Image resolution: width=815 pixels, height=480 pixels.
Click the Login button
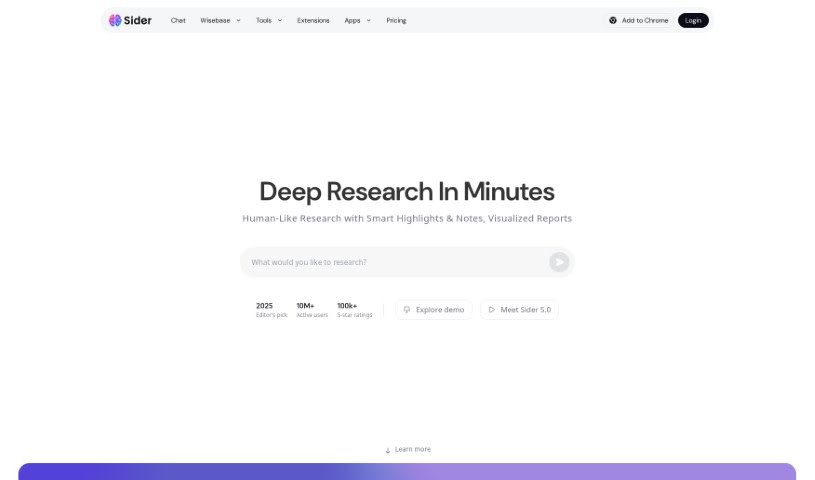click(x=693, y=20)
